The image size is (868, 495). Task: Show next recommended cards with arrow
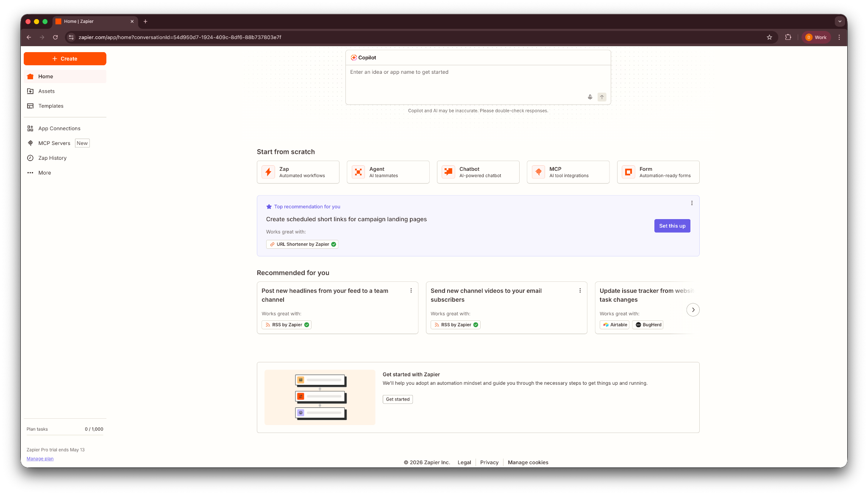[693, 310]
